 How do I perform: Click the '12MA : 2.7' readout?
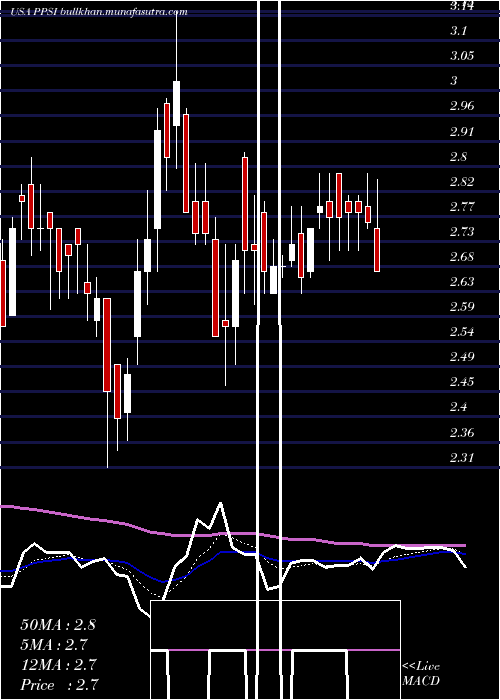(x=58, y=665)
